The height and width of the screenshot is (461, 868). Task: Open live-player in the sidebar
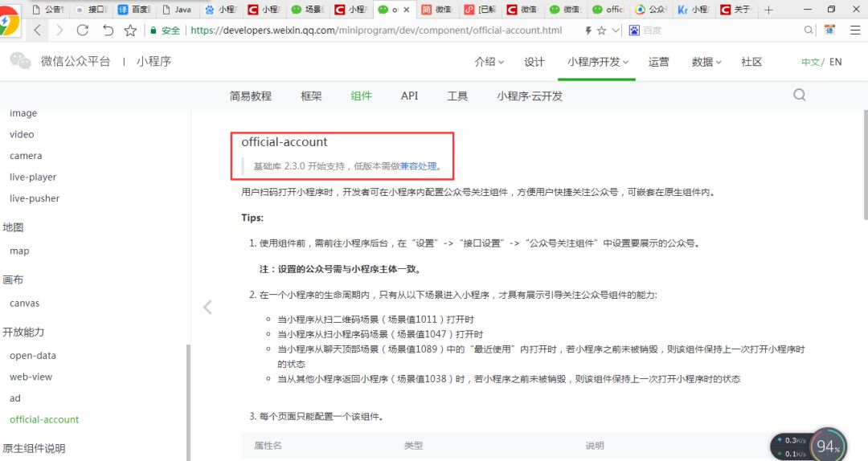click(33, 177)
